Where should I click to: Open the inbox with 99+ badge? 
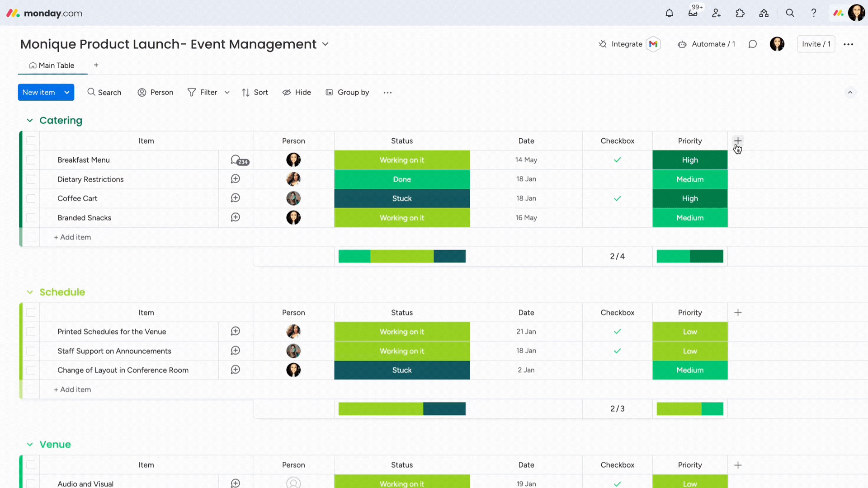coord(693,13)
